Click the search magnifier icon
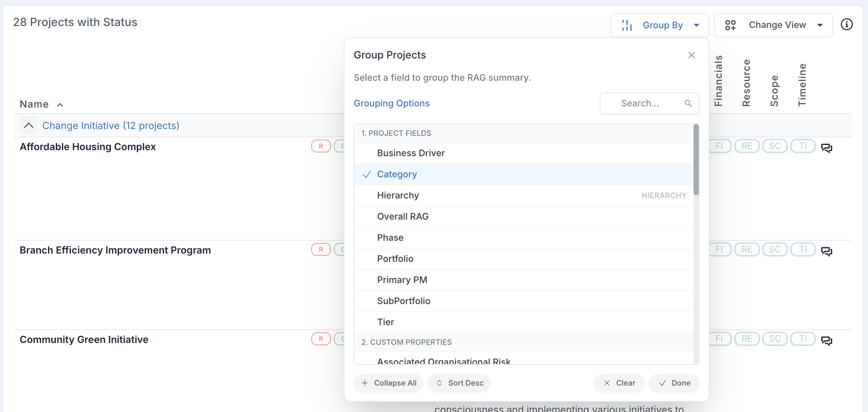This screenshot has width=868, height=412. 688,103
